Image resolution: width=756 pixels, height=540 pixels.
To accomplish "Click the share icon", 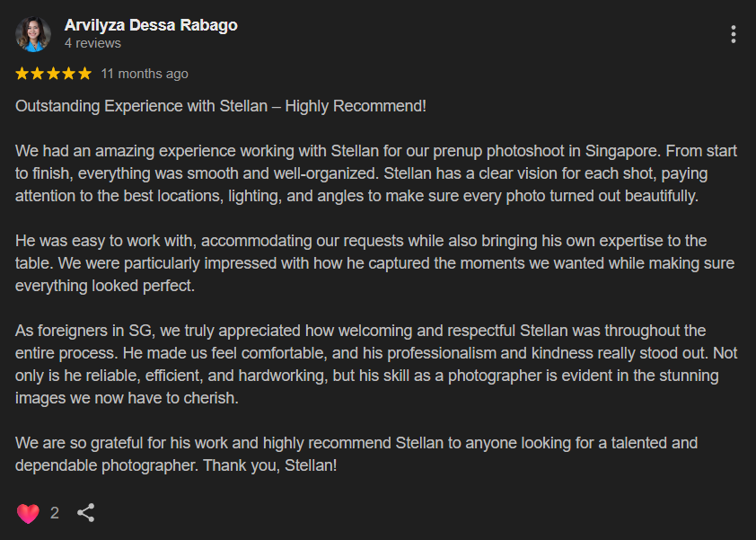I will click(86, 512).
